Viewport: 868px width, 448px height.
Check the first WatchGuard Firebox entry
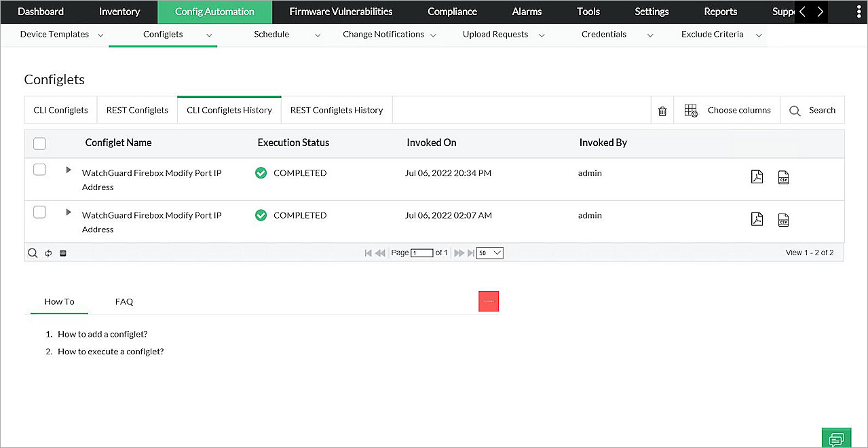point(39,169)
